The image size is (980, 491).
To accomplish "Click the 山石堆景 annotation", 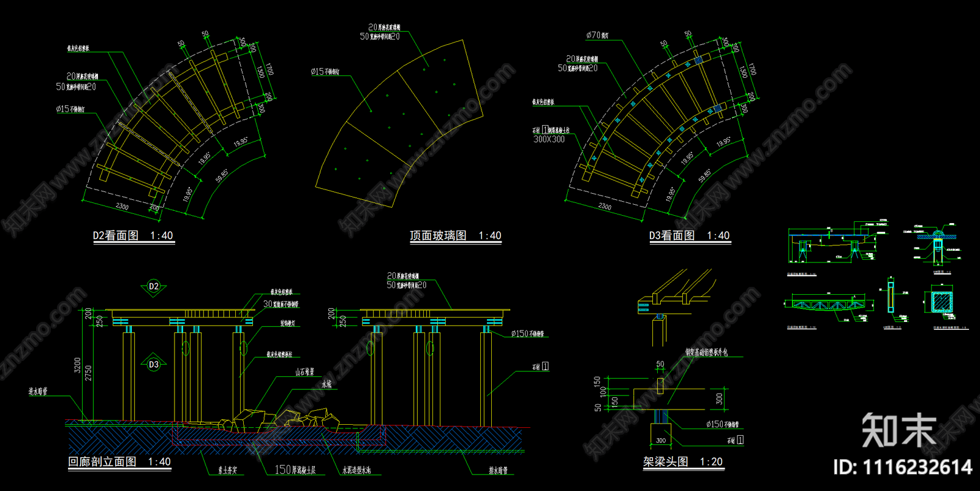I will coord(304,372).
